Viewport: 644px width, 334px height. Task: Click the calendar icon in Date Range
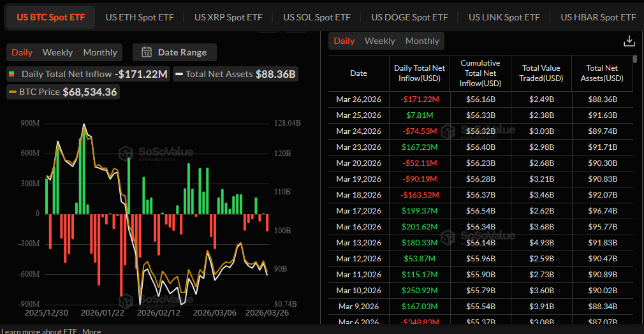pyautogui.click(x=147, y=52)
